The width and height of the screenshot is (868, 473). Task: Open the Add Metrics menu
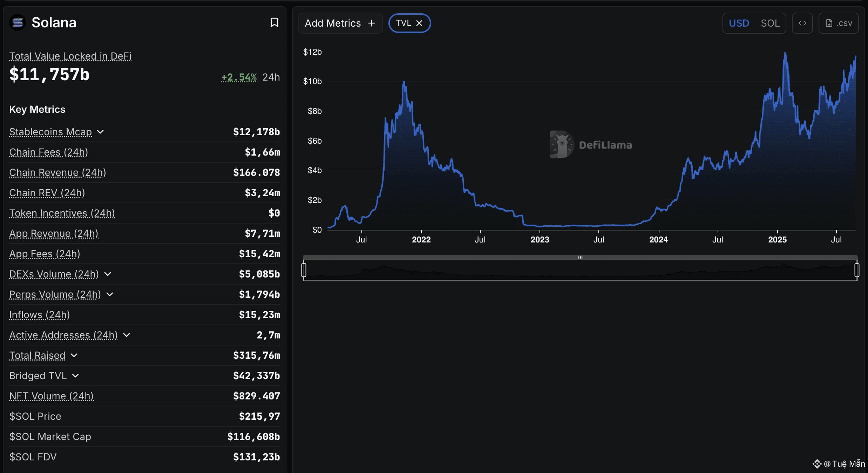(x=340, y=23)
